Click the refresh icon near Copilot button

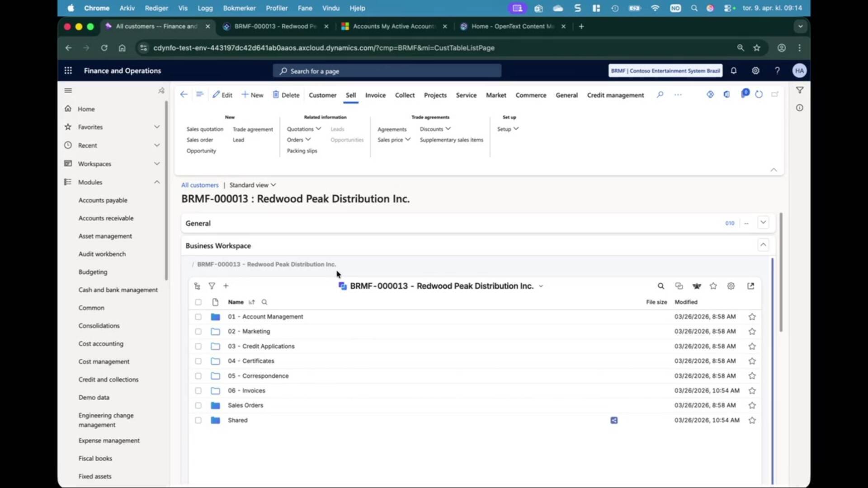click(x=759, y=94)
